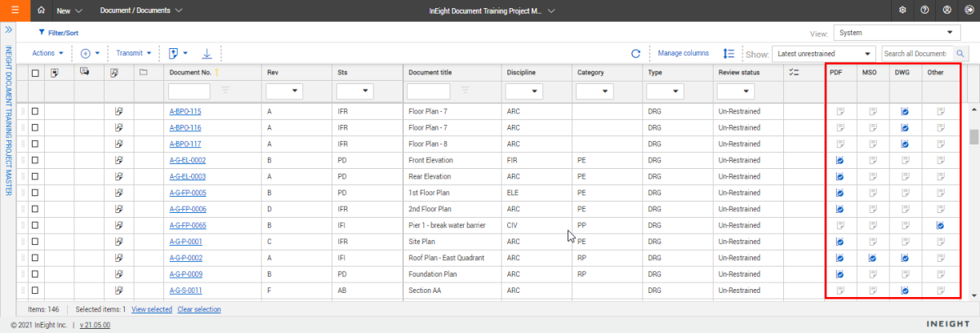Open view file icon for A-BPO-115
980x333 pixels.
click(118, 111)
